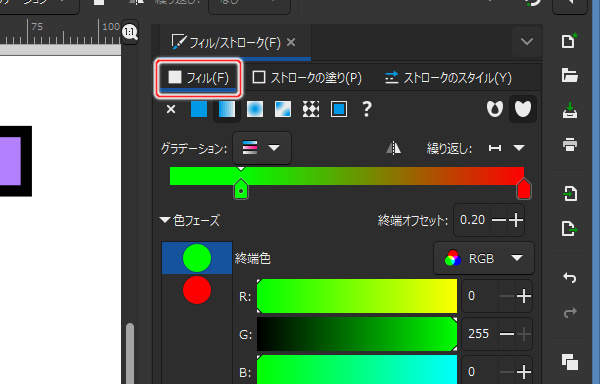The width and height of the screenshot is (600, 384).
Task: Choose swatch fill icon
Action: pos(339,109)
